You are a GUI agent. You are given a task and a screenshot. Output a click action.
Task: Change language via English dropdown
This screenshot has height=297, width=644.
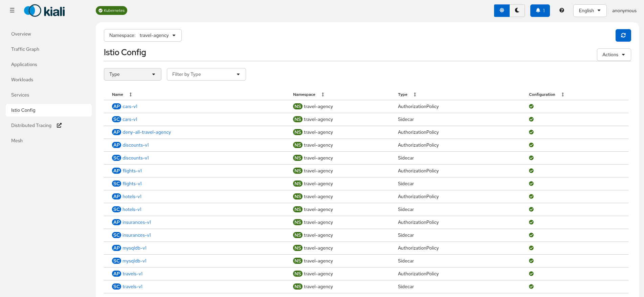(x=590, y=10)
